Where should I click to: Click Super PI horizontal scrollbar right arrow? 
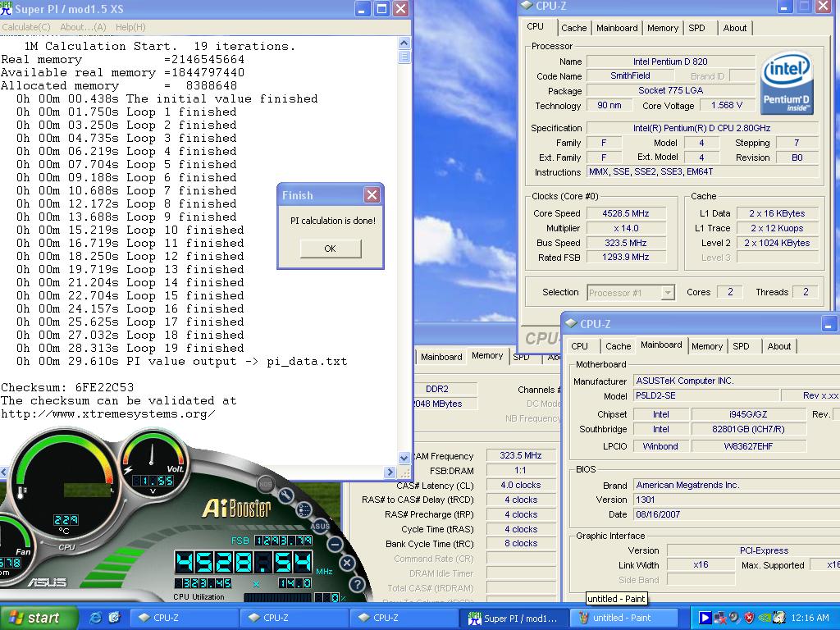click(390, 472)
